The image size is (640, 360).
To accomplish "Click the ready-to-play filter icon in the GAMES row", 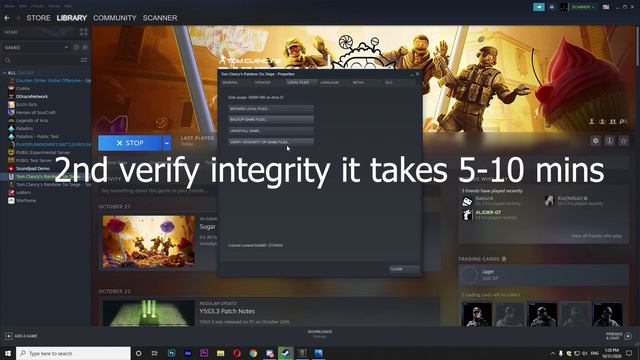I will 85,47.
